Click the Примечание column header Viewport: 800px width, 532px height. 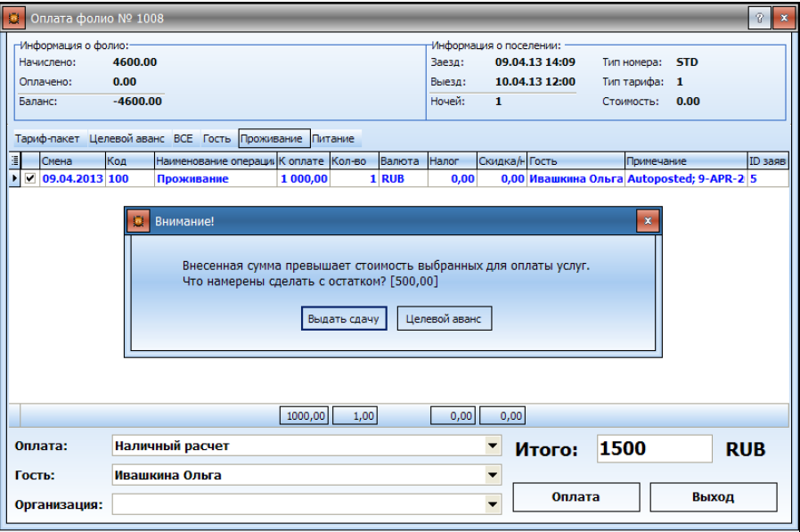(x=686, y=160)
